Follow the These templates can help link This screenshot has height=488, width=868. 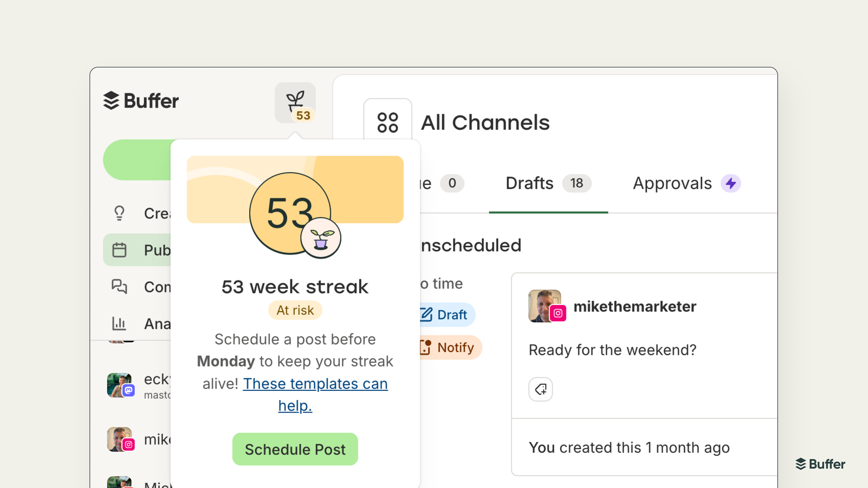[315, 384]
